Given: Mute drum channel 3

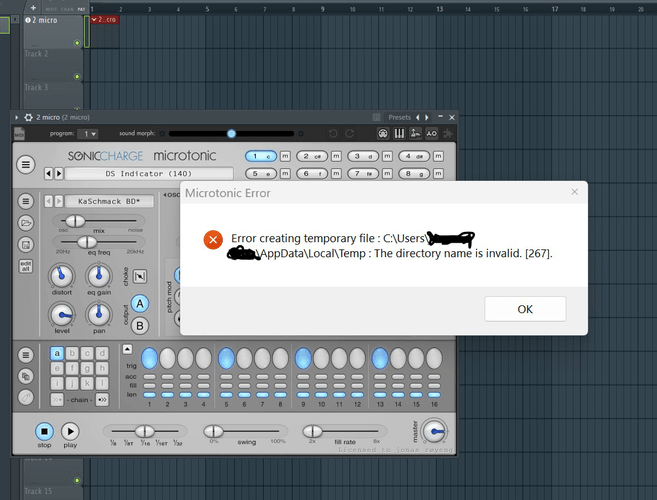Looking at the screenshot, I should click(x=387, y=156).
